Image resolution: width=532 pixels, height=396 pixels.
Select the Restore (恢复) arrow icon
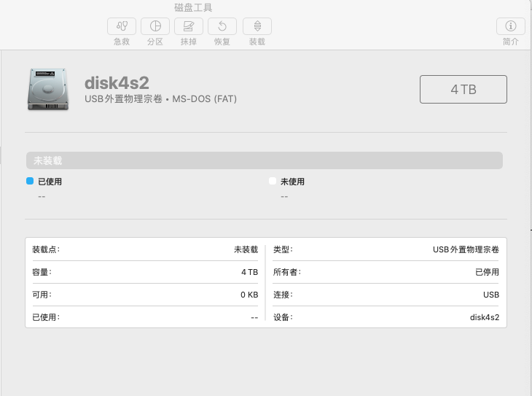(222, 26)
